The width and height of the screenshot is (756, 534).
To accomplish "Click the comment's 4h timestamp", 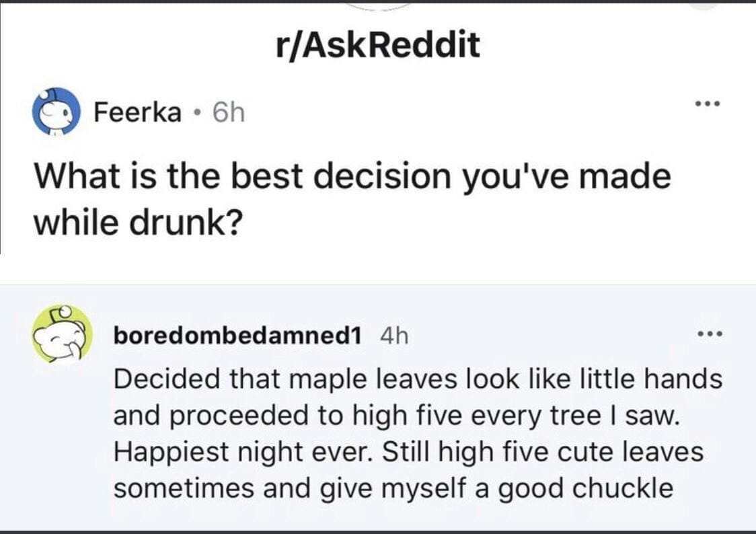I will pos(394,335).
